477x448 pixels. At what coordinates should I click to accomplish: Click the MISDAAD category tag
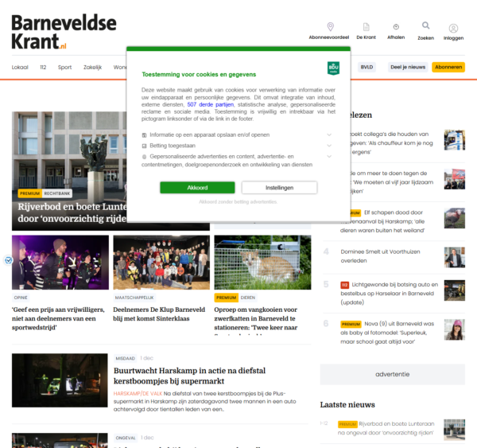[125, 358]
